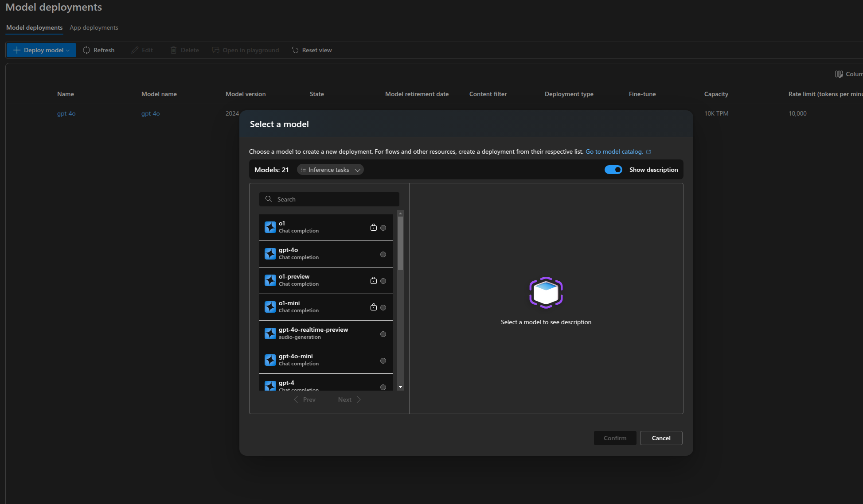Click the Model version column header

coord(246,94)
